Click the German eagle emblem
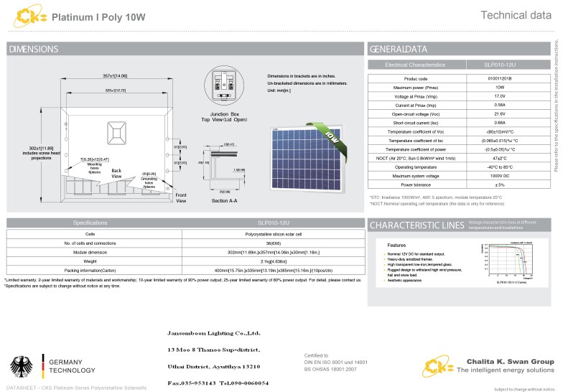Viewport: 568px width, 392px height. [x=21, y=367]
